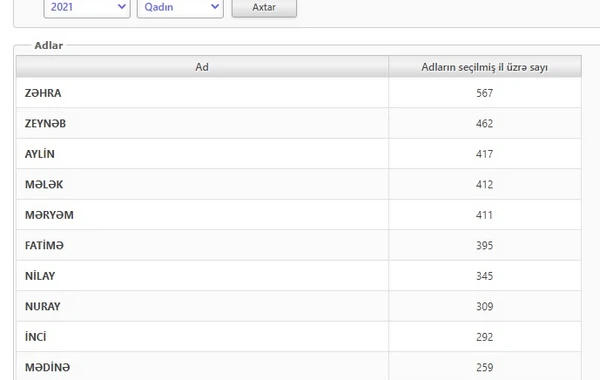Click the Adların seçilmiş il üzrə sayı header

click(x=485, y=67)
